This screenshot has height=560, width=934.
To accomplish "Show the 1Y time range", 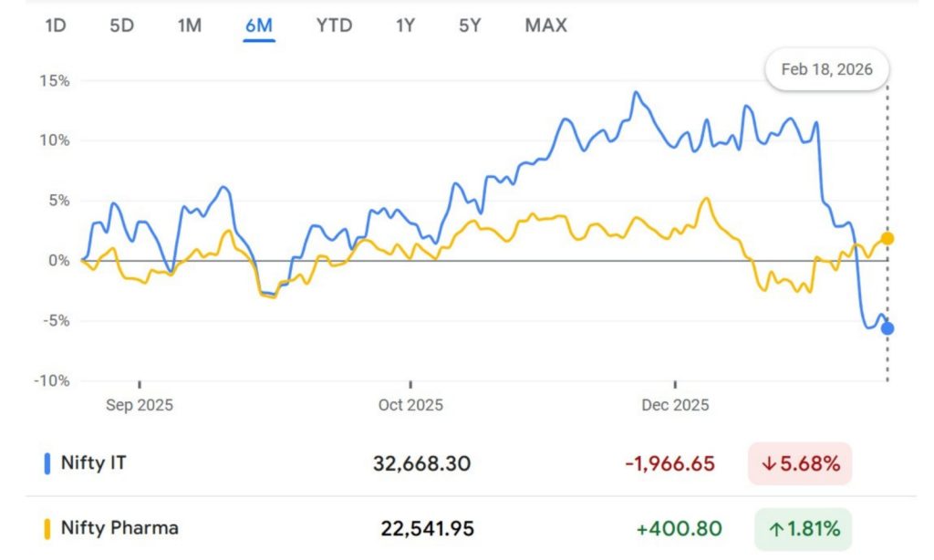I will point(405,26).
